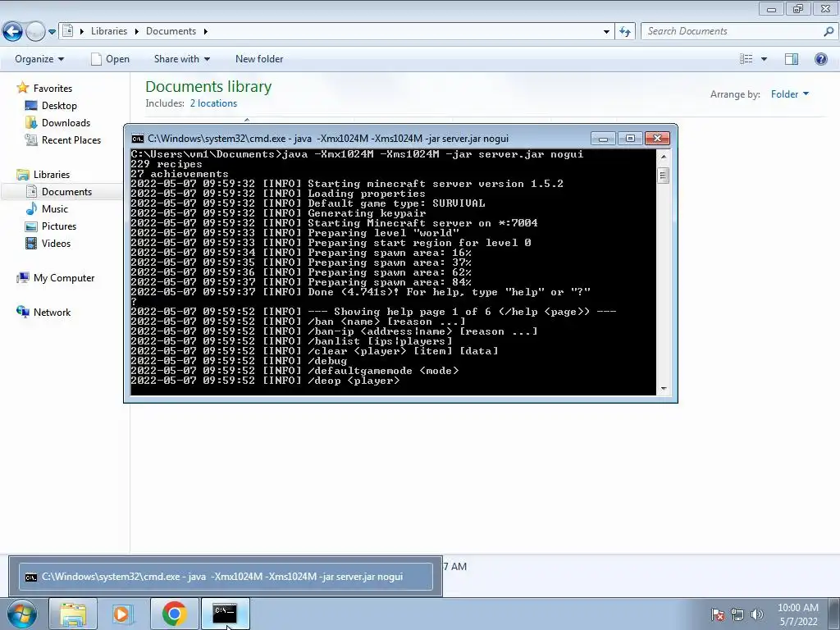Open the Pictures library
This screenshot has height=630, width=840.
tap(59, 226)
